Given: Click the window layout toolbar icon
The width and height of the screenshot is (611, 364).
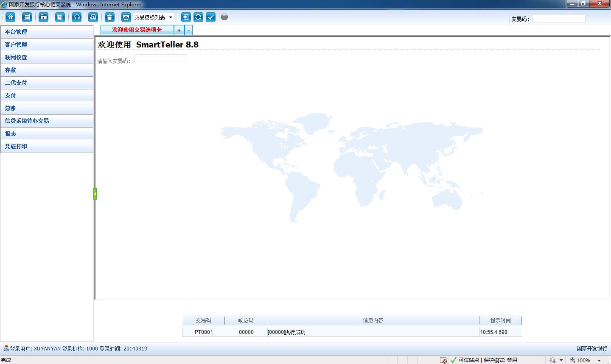Looking at the screenshot, I should [x=27, y=17].
